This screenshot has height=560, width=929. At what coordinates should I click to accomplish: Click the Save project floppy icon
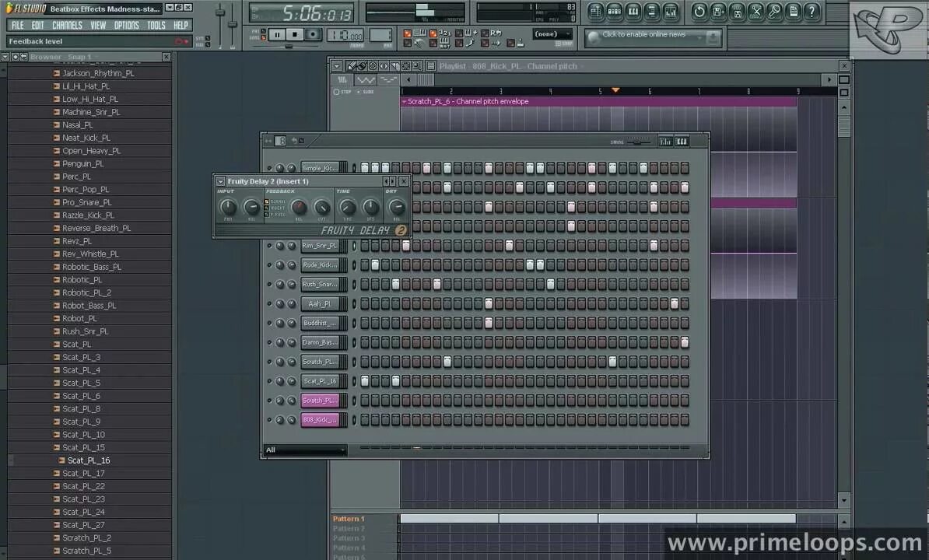coord(718,12)
